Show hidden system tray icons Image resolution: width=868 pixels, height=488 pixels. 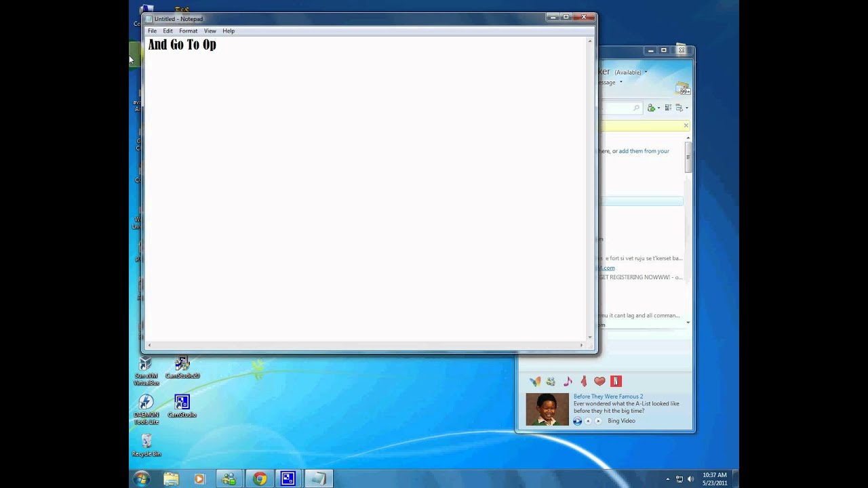pyautogui.click(x=667, y=479)
